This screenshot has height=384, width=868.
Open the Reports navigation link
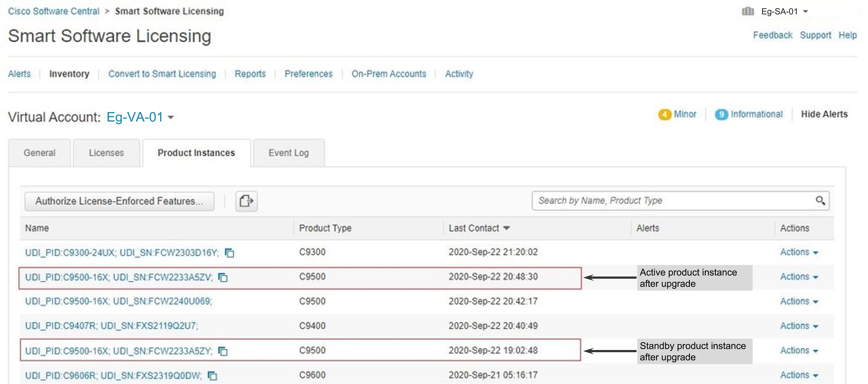coord(250,74)
